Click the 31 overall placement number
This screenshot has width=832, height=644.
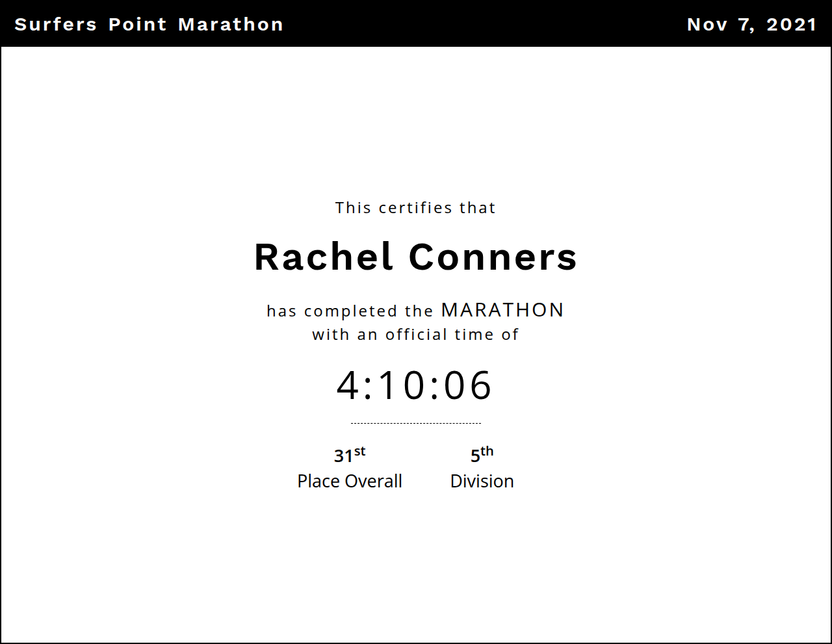tap(343, 456)
